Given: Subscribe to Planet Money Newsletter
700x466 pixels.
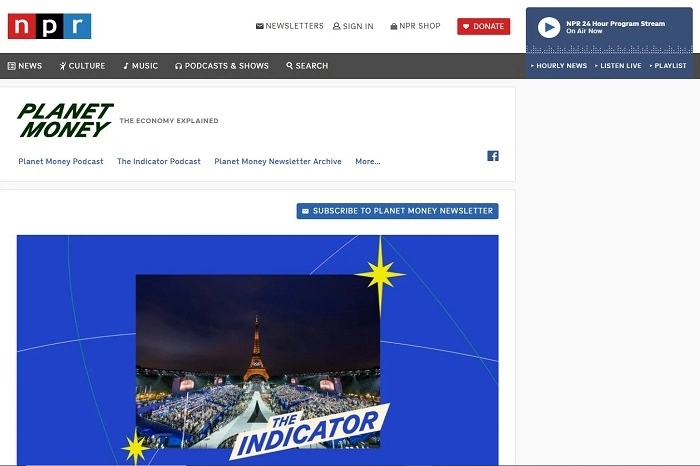Looking at the screenshot, I should pos(397,211).
